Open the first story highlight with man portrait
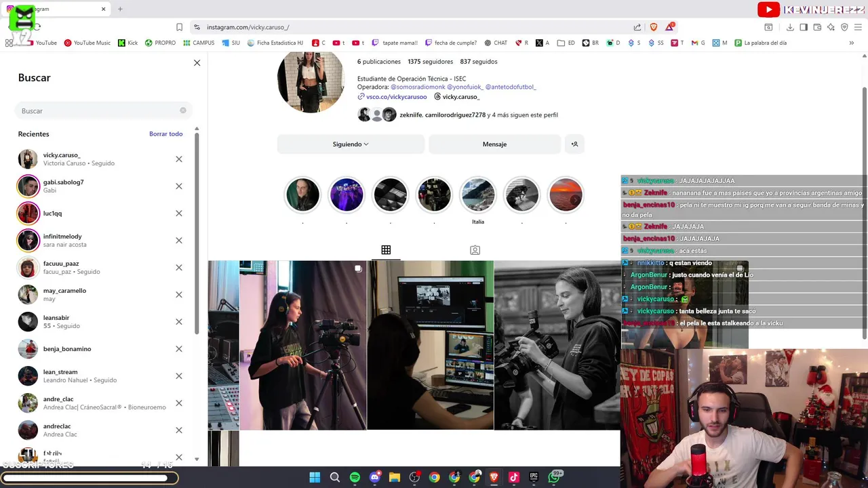868x488 pixels. click(x=302, y=195)
